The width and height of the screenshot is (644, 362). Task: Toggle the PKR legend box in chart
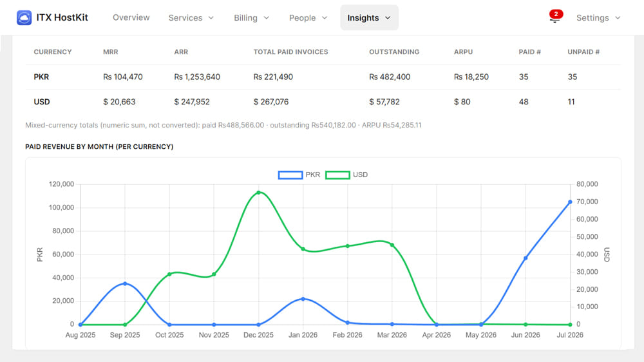290,175
